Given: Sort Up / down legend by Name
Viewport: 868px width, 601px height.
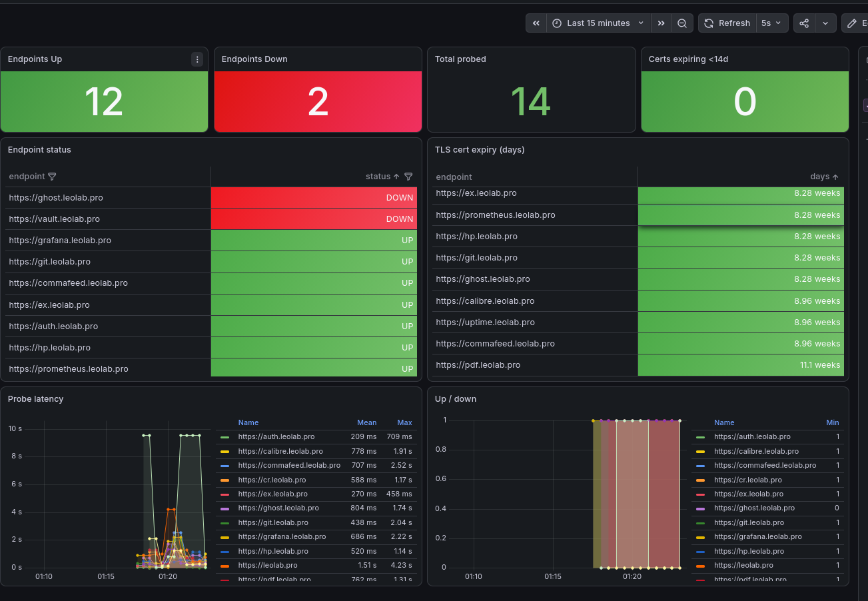Looking at the screenshot, I should pos(724,422).
